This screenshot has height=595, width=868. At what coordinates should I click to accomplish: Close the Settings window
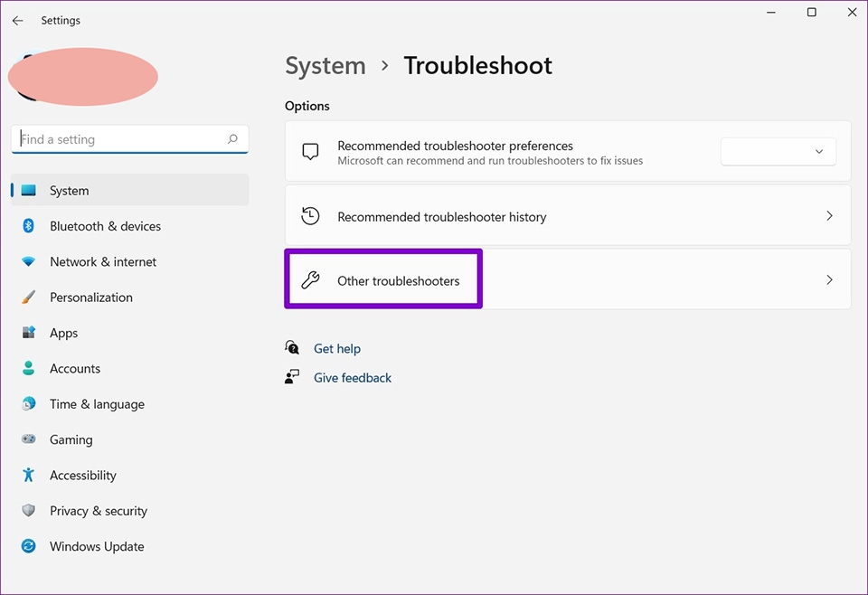click(852, 12)
